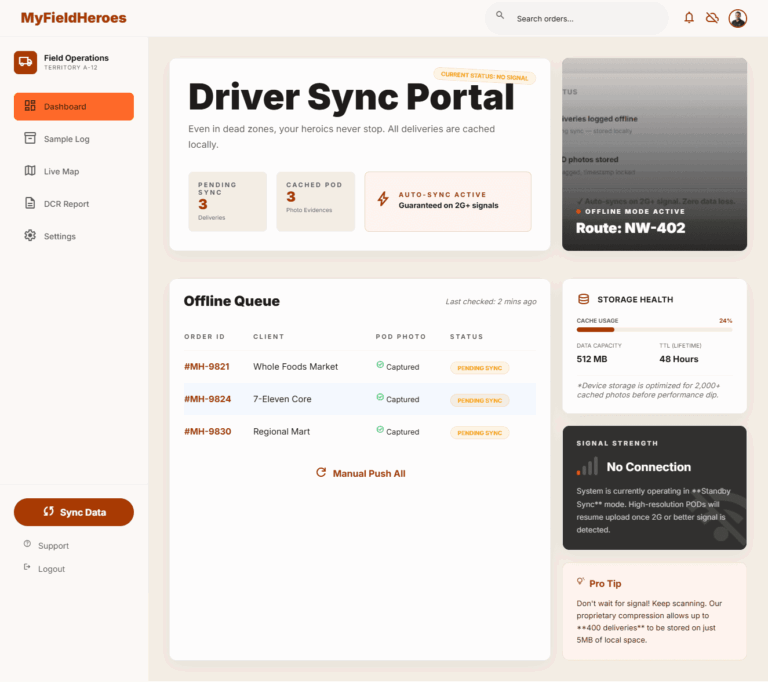This screenshot has width=768, height=686.
Task: Click the Pro Tip lightbulb icon
Action: (580, 582)
